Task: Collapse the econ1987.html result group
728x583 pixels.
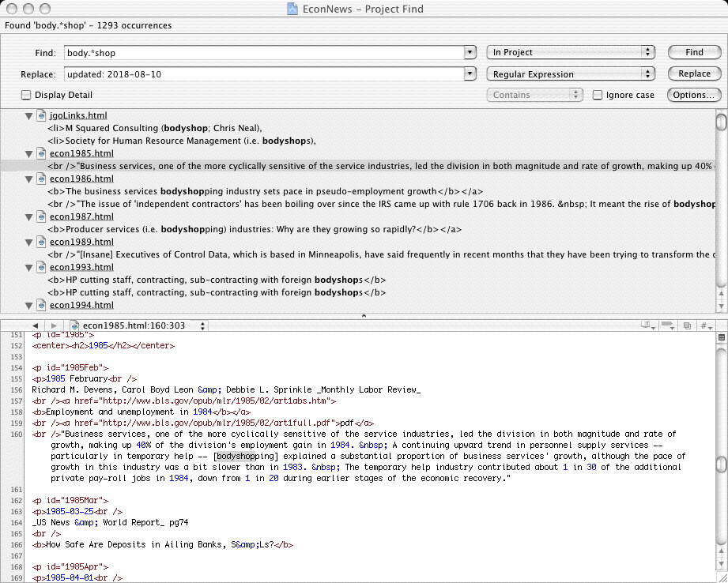Action: (x=28, y=217)
